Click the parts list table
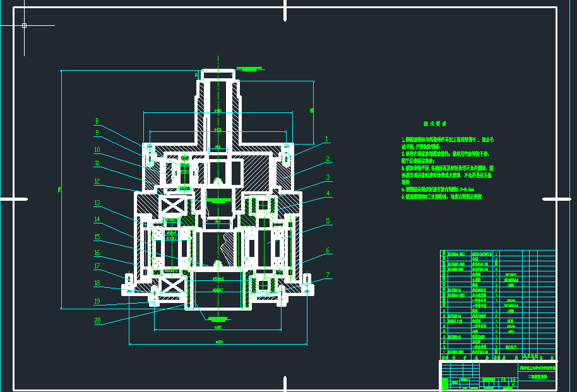This screenshot has height=392, width=577. coord(498,305)
